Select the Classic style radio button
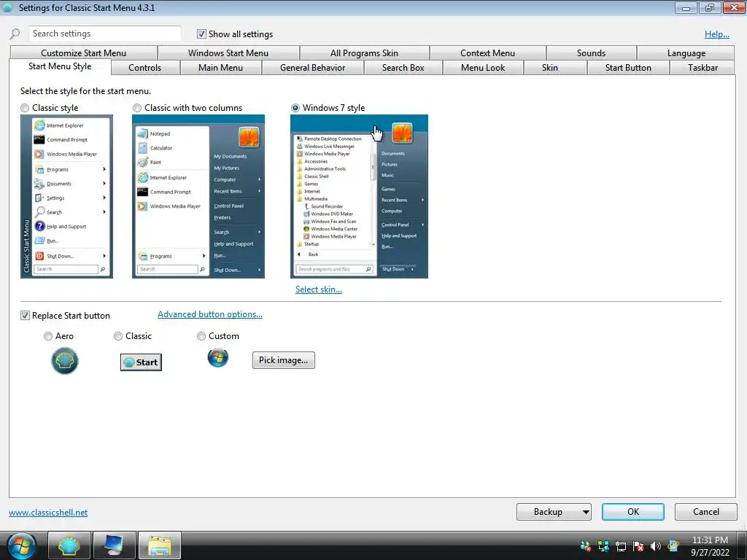This screenshot has width=747, height=560. [25, 108]
